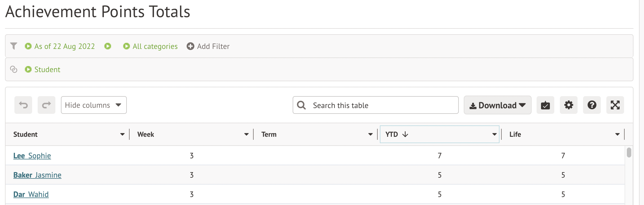This screenshot has width=644, height=205.
Task: Select the Term column header
Action: [269, 134]
